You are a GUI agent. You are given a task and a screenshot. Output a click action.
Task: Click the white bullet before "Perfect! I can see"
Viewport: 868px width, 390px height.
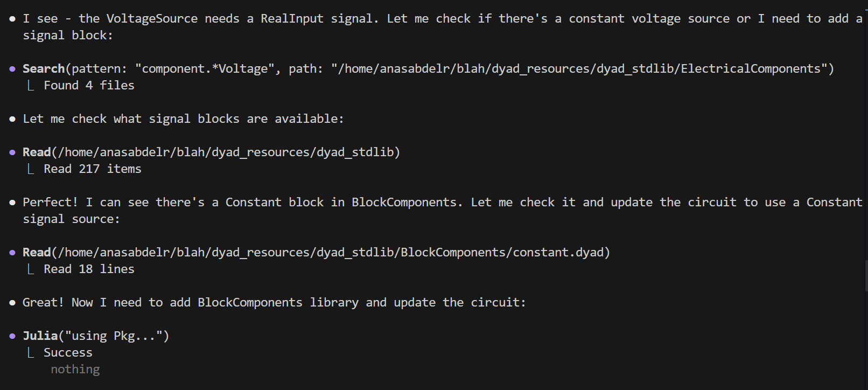pyautogui.click(x=12, y=203)
